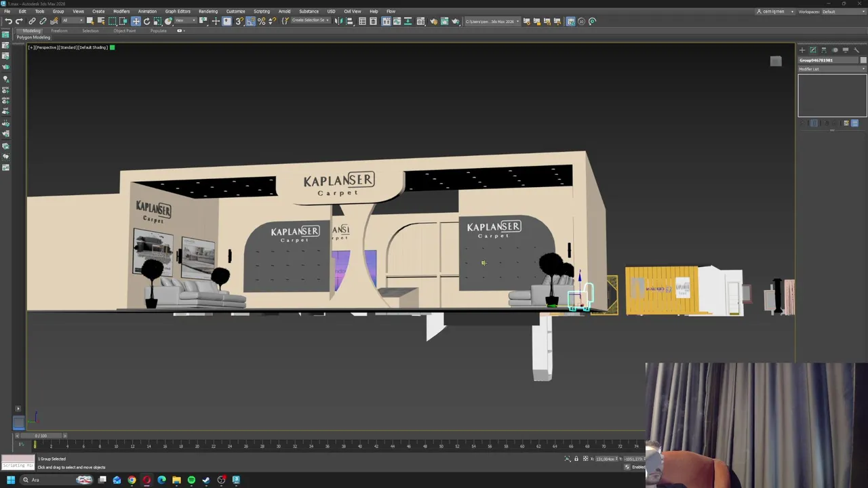Open the Graph Editors menu
Image resolution: width=868 pixels, height=488 pixels.
(x=178, y=12)
